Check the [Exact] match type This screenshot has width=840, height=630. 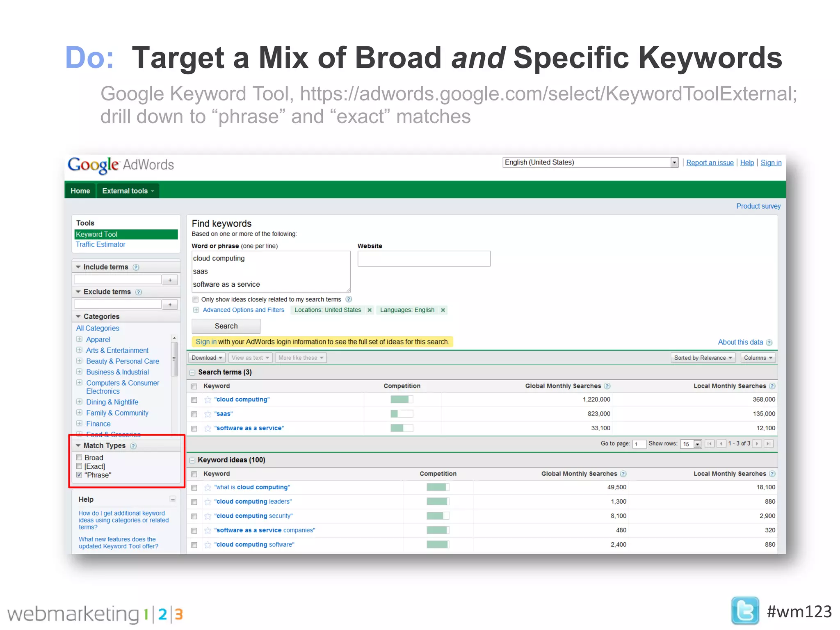[x=79, y=466]
